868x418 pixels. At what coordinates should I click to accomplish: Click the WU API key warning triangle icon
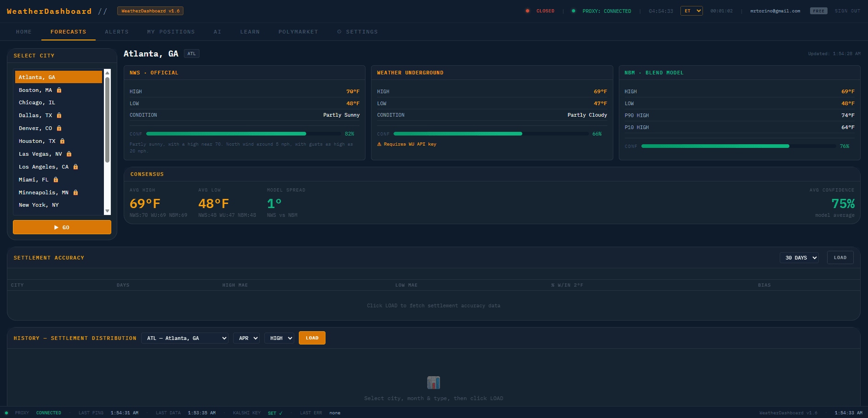point(379,144)
